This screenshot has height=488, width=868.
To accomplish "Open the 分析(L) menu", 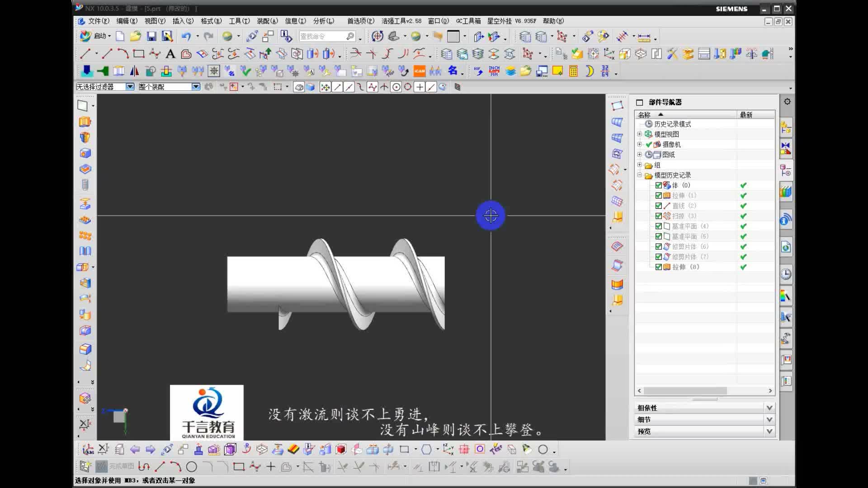I will coord(324,21).
